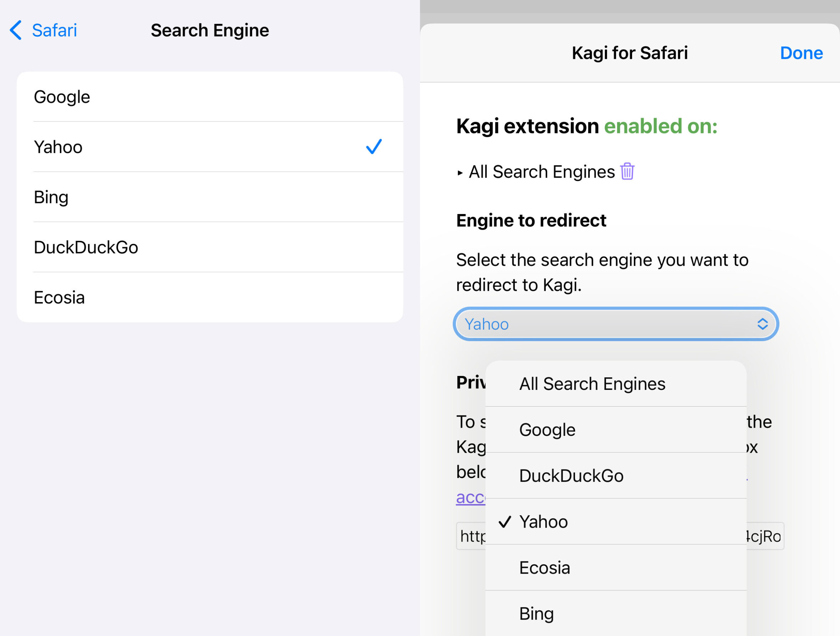Screen dimensions: 840x636
Task: Select Google in the redirect popup menu
Action: point(547,430)
